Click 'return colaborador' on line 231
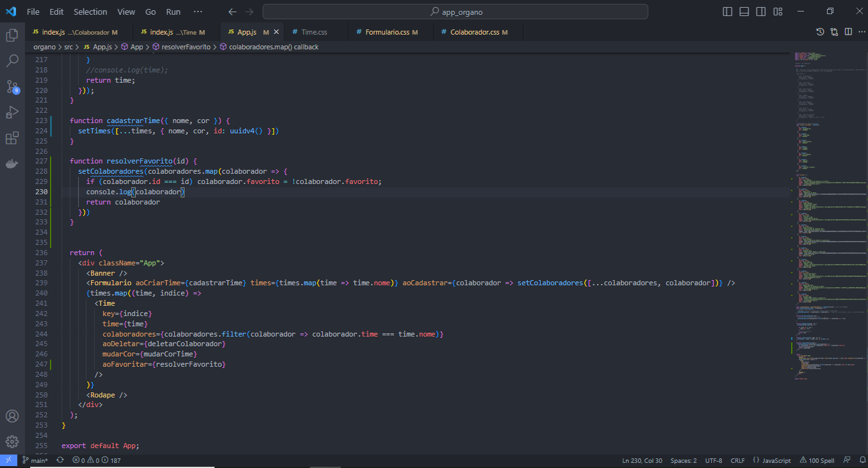Viewport: 868px width, 468px height. click(123, 202)
